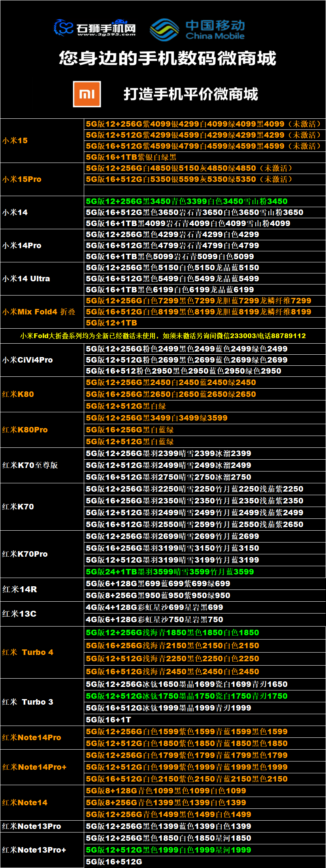Click the green Note13Pro+ row "5G版12+512G黑色1999"
The height and width of the screenshot is (868, 326).
point(205,850)
